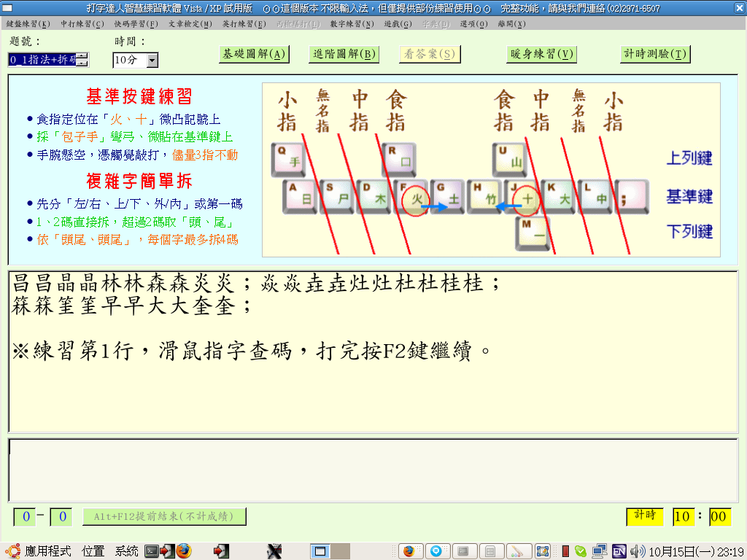Click the R 口 key image

click(399, 160)
